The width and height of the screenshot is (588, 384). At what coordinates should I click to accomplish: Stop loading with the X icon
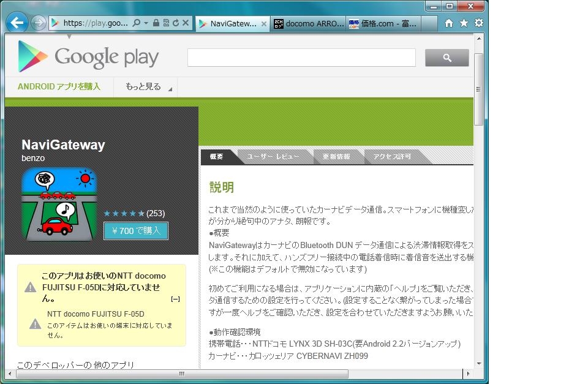(x=186, y=23)
